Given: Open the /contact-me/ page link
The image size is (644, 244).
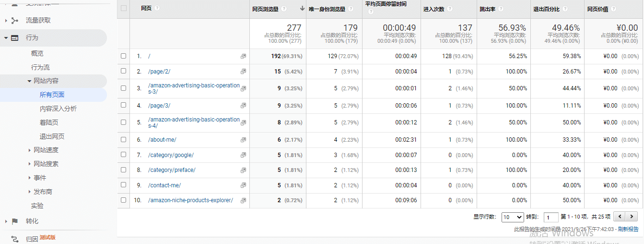Looking at the screenshot, I should click(x=164, y=185).
